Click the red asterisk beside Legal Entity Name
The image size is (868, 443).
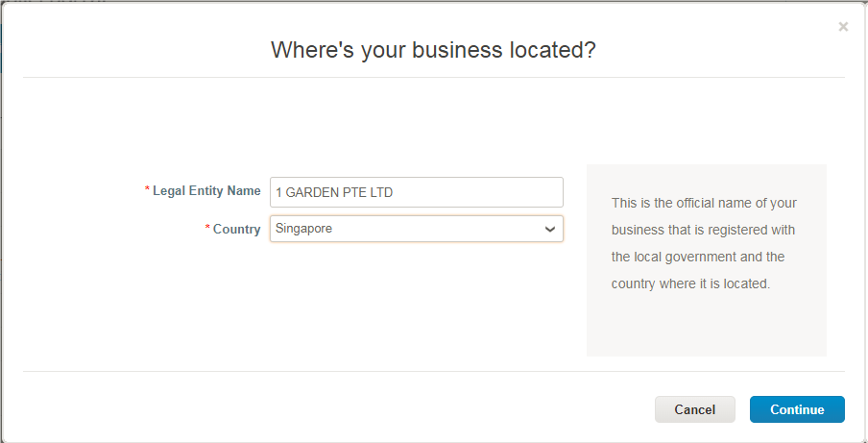tap(147, 190)
